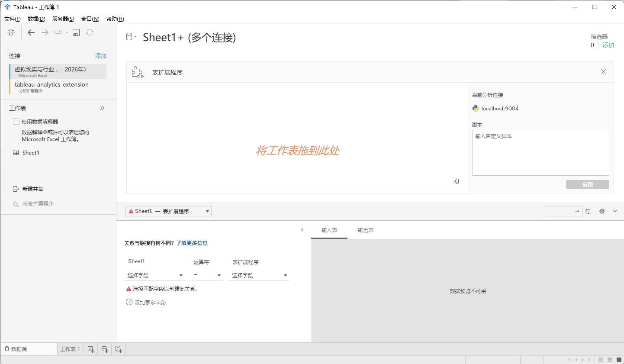The image size is (624, 364).
Task: Add a new connection link
Action: tap(101, 56)
